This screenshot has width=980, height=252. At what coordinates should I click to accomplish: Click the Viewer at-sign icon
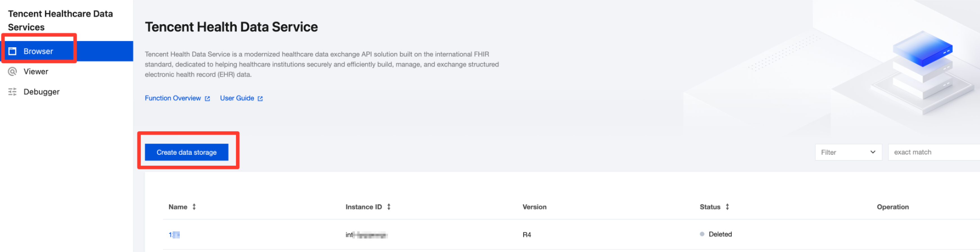[13, 71]
